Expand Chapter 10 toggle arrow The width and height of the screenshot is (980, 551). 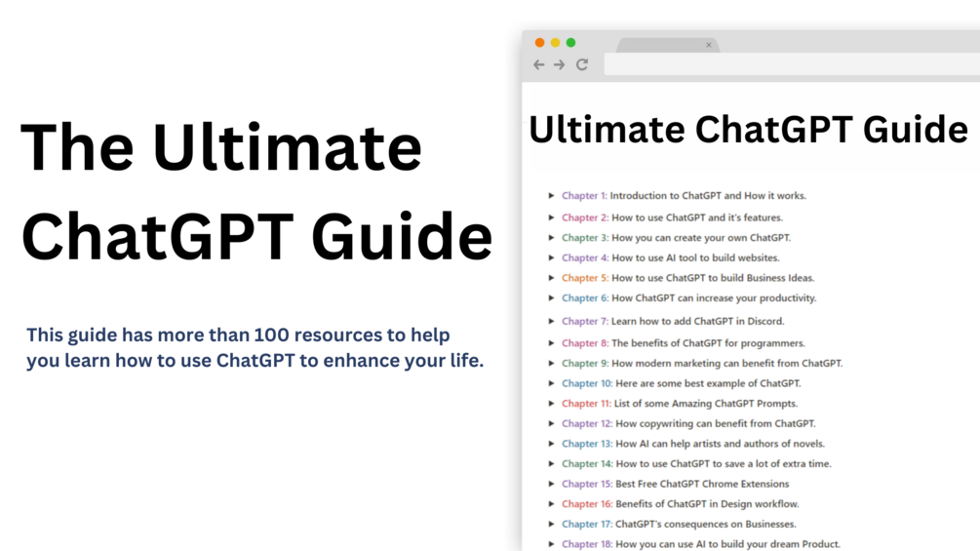(x=551, y=383)
